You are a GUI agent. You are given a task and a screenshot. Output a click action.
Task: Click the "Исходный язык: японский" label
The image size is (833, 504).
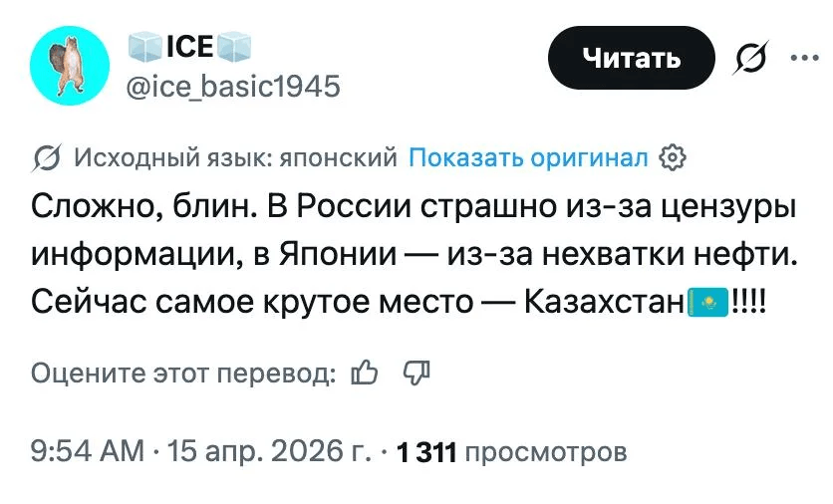point(236,157)
